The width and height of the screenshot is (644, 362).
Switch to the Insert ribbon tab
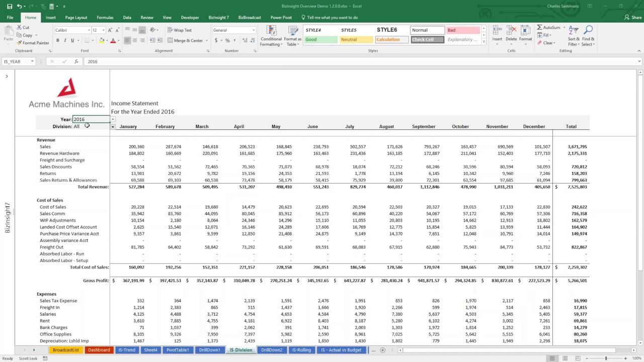tap(51, 18)
